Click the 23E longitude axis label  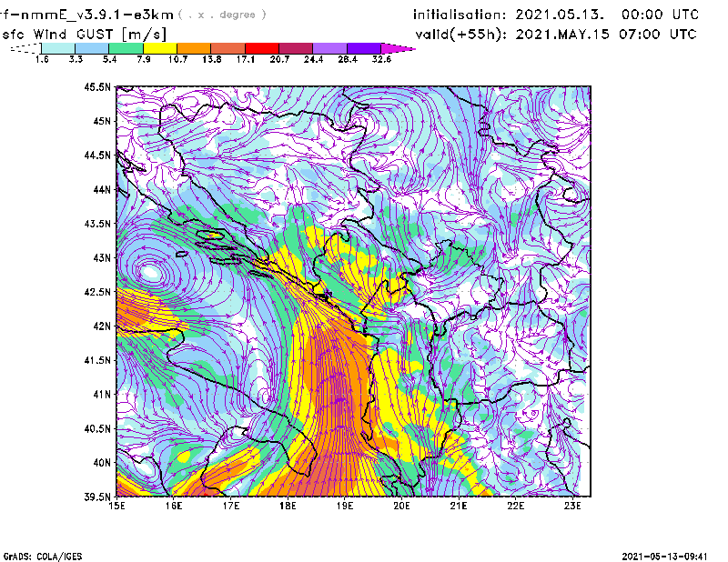click(x=572, y=506)
